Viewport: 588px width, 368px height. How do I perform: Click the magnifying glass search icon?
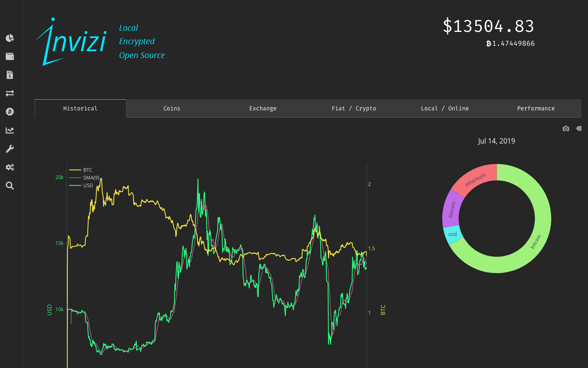tap(10, 186)
